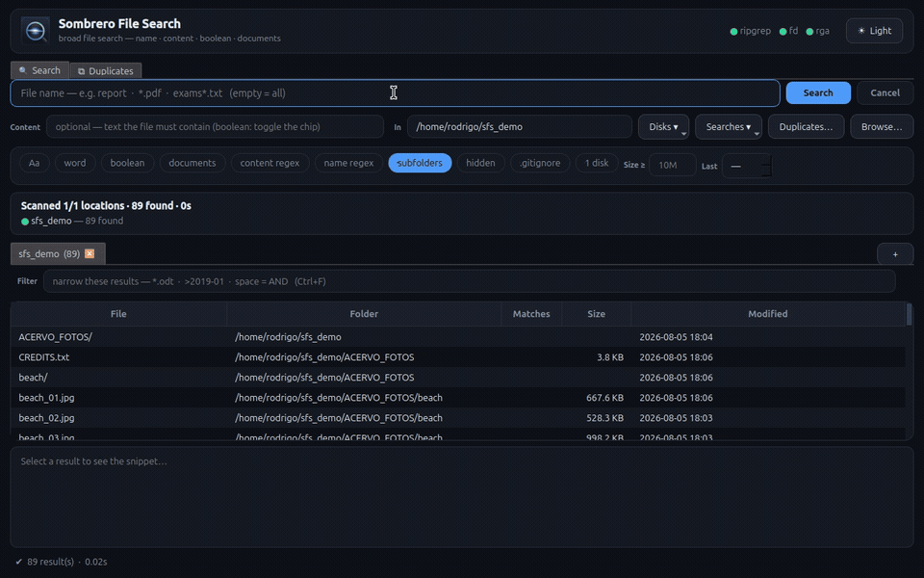Click the Content text input
The image size is (924, 578).
pos(215,127)
